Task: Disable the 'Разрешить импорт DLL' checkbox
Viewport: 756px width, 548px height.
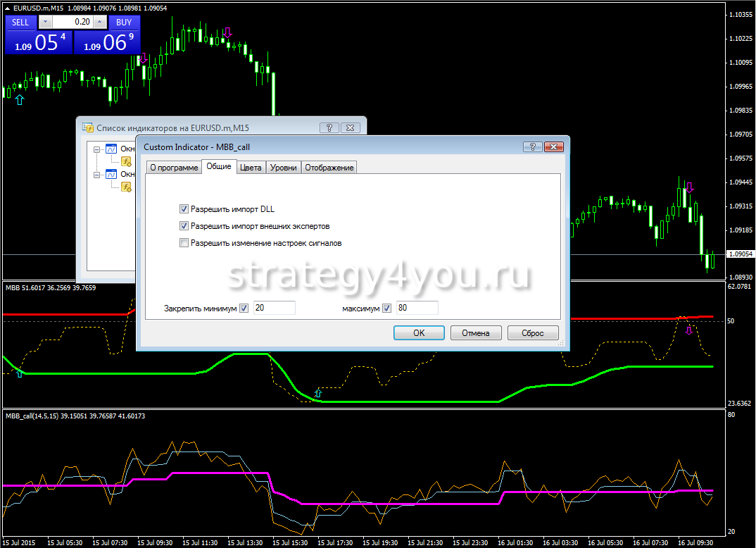Action: (184, 209)
